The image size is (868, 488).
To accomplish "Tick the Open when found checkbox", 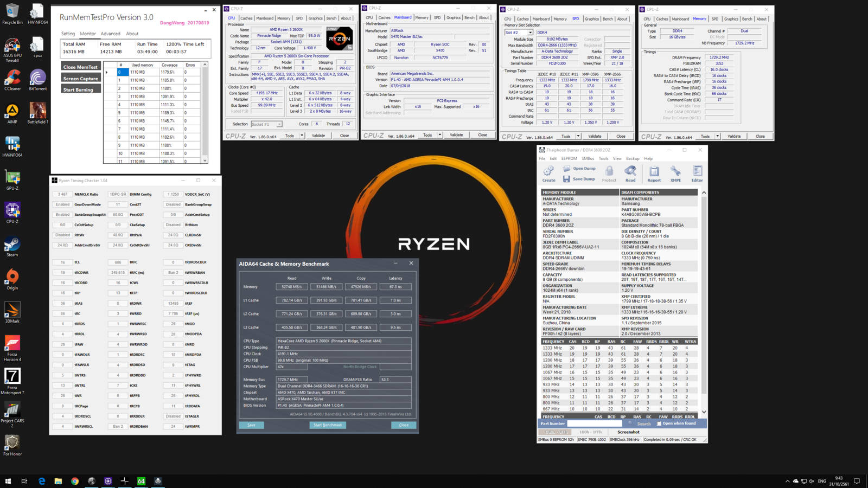I will point(659,423).
